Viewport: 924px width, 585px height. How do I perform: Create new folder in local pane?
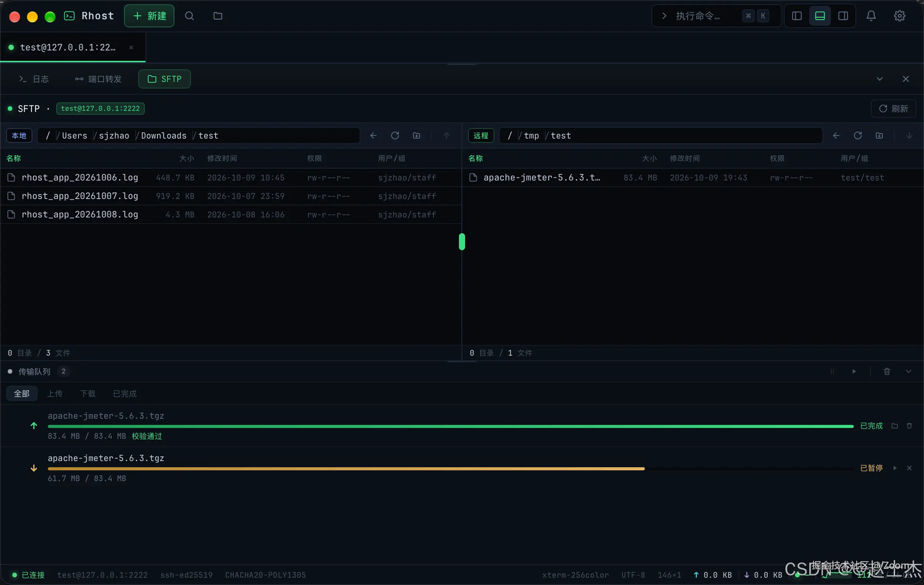(417, 135)
